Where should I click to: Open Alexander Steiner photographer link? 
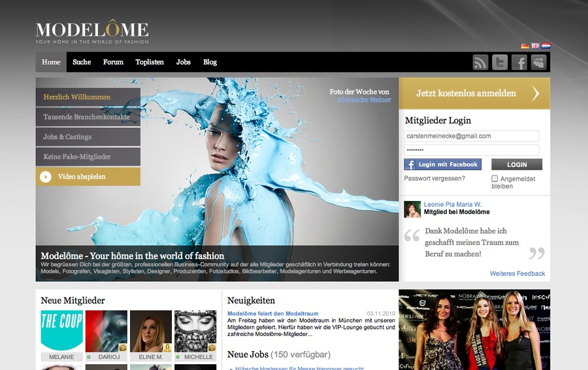(x=364, y=100)
